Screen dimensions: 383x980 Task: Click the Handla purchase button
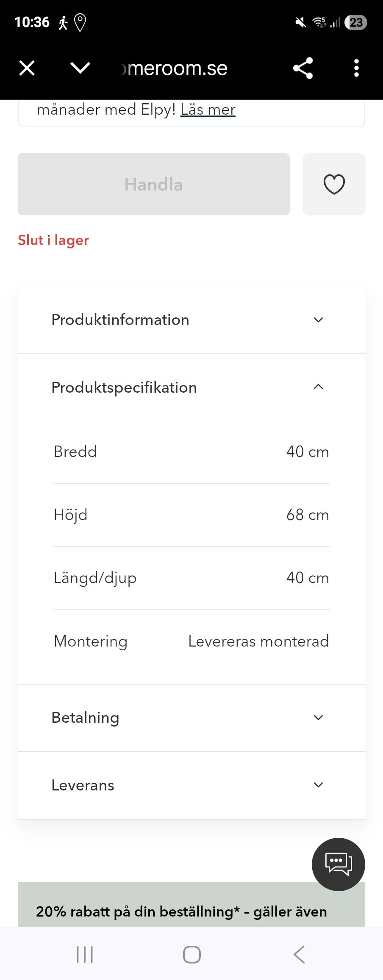click(153, 184)
